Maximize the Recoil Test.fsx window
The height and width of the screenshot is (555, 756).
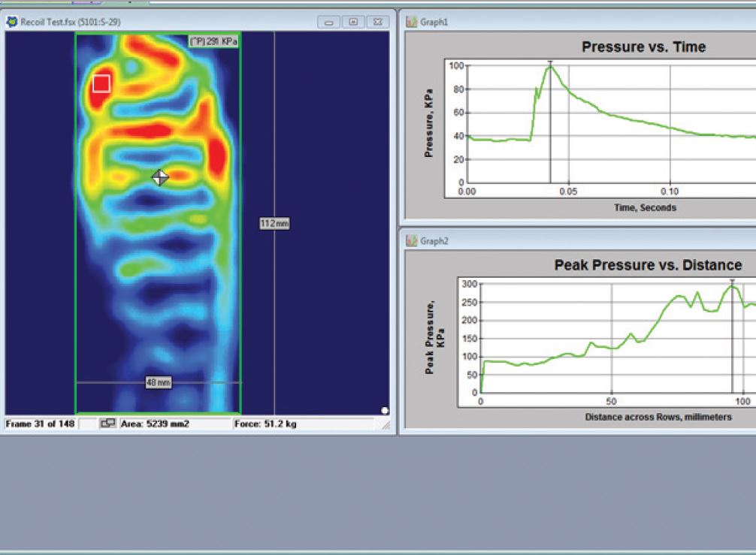tap(353, 22)
